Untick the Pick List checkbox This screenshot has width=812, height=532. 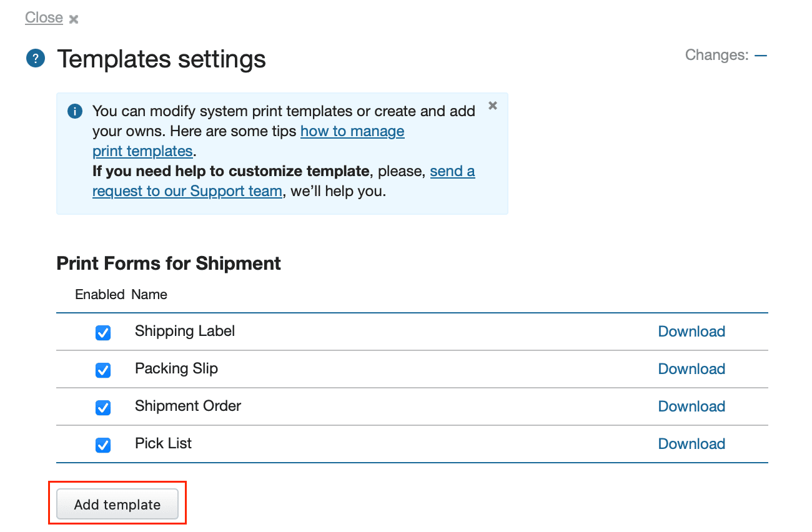tap(103, 445)
